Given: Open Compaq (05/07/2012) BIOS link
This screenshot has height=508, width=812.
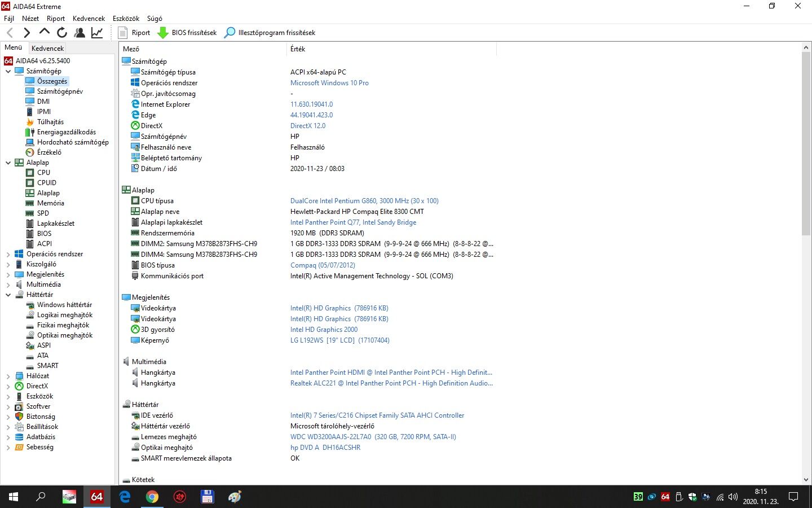Looking at the screenshot, I should [x=323, y=265].
